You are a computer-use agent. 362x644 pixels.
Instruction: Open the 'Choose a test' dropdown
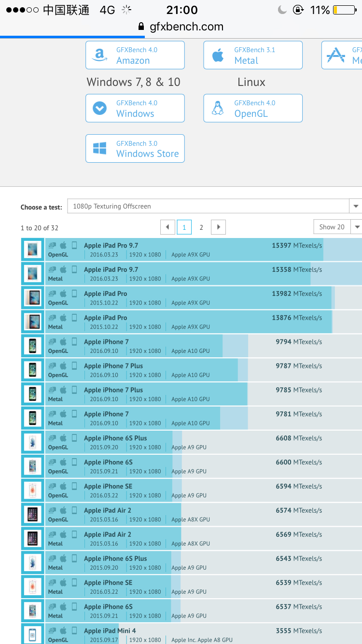tap(214, 206)
